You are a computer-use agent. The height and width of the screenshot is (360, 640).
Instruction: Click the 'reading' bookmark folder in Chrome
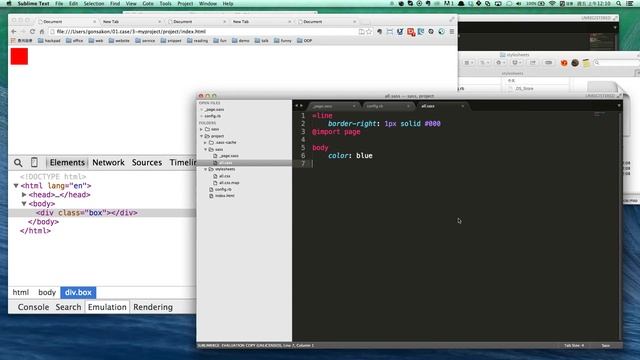point(197,41)
